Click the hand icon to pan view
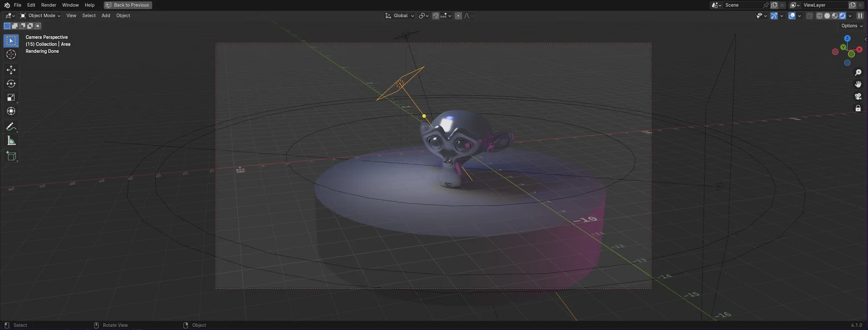The image size is (868, 330). coord(858,84)
